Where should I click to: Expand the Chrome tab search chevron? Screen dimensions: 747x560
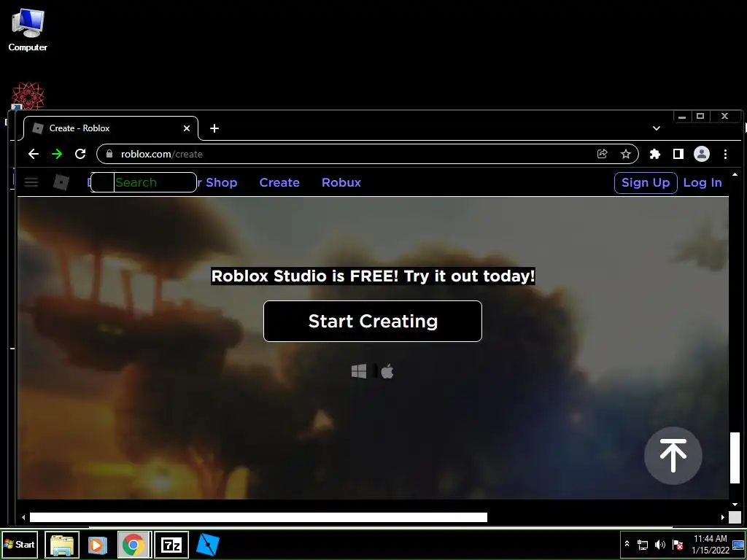tap(656, 128)
